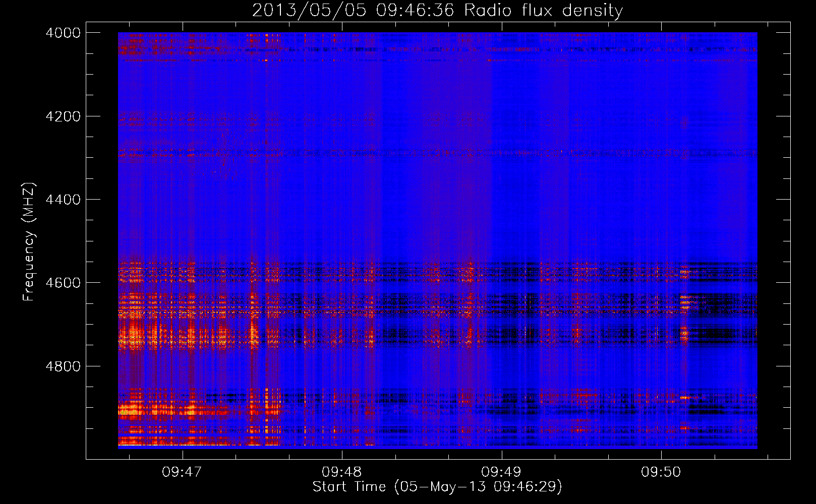This screenshot has width=816, height=504.
Task: Click the 09:48 time tick label
Action: click(x=342, y=472)
